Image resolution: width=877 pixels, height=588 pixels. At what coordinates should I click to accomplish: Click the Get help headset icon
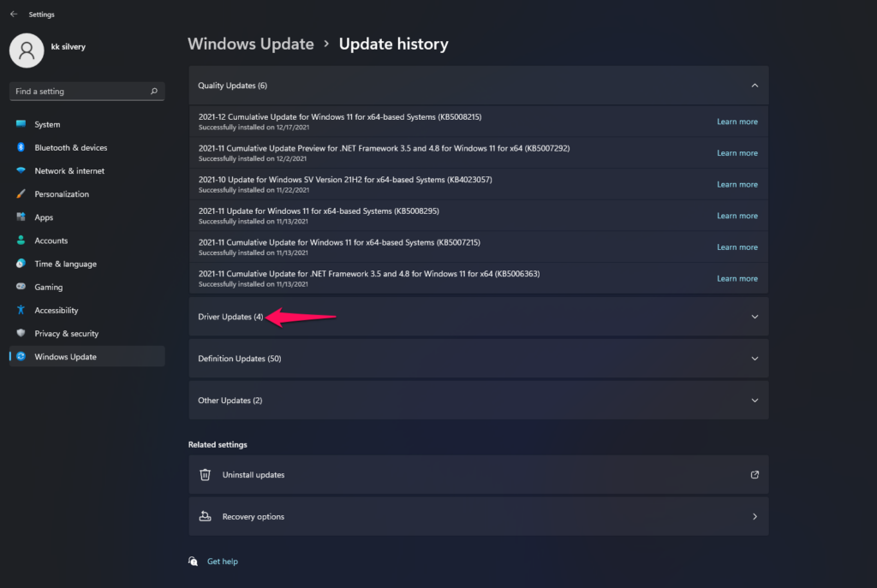[193, 561]
